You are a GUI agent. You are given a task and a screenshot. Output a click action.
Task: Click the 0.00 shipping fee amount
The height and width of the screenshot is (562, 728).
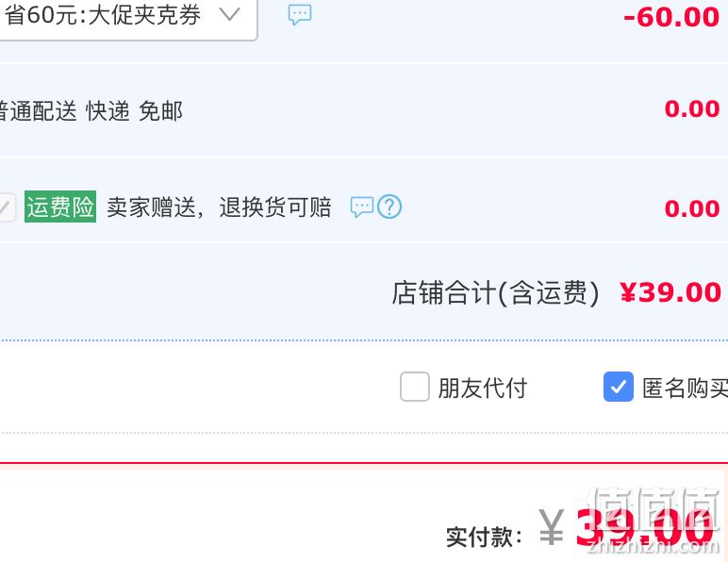pyautogui.click(x=692, y=109)
